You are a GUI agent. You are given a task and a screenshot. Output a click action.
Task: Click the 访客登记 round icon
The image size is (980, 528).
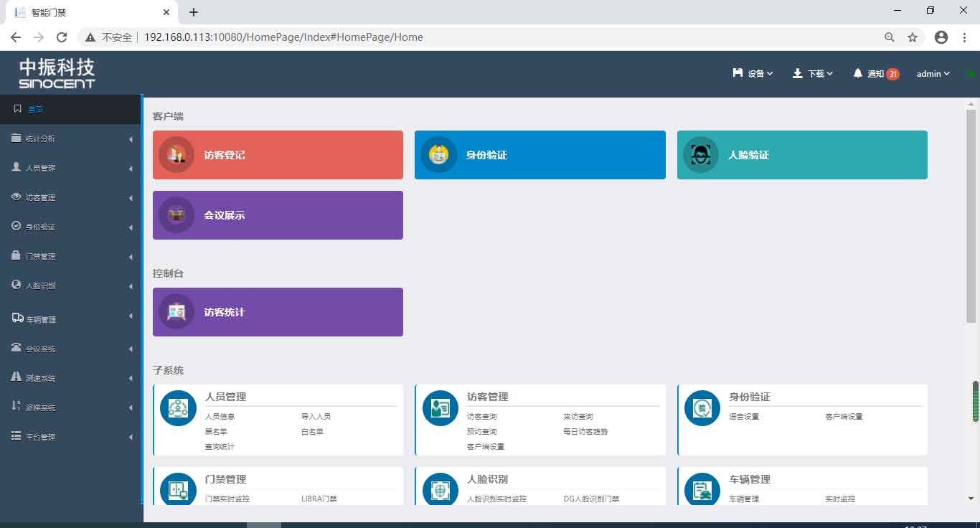(x=176, y=155)
